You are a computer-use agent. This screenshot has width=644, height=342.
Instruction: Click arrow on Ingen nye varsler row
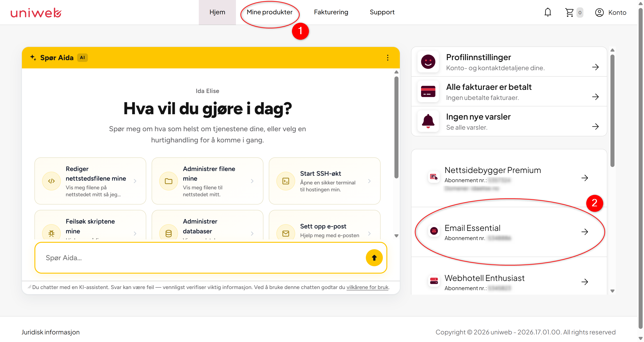595,127
